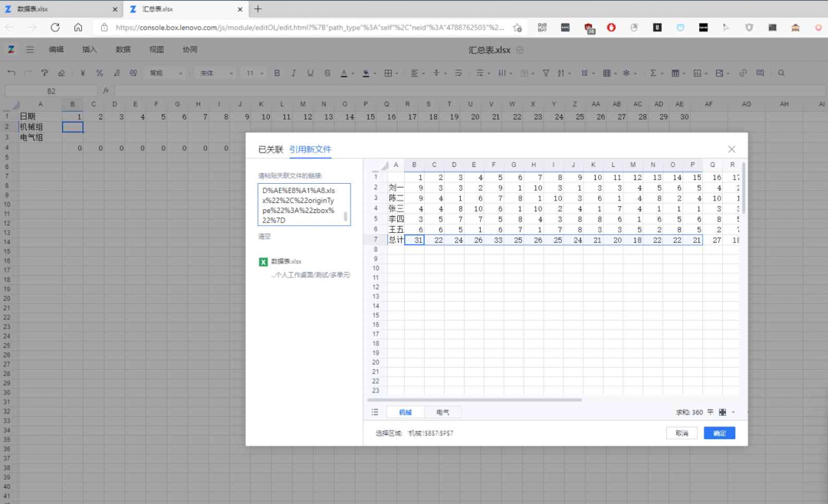Click the grid view icon beside 求和

pos(722,412)
